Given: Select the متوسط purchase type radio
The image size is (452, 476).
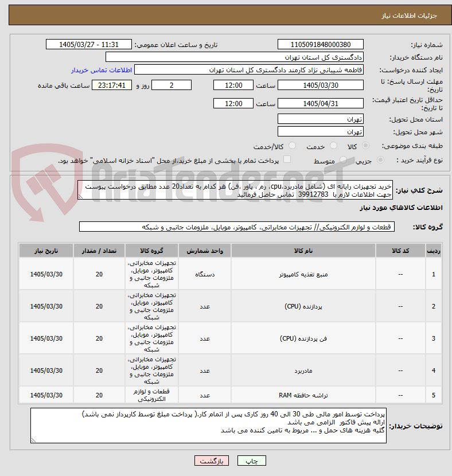Looking at the screenshot, I should click(343, 160).
